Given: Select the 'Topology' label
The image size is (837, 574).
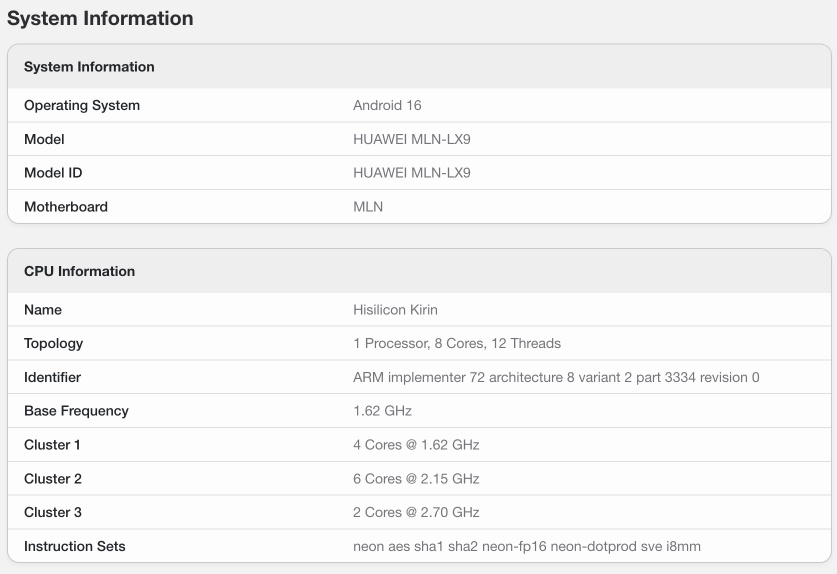Looking at the screenshot, I should [x=53, y=343].
